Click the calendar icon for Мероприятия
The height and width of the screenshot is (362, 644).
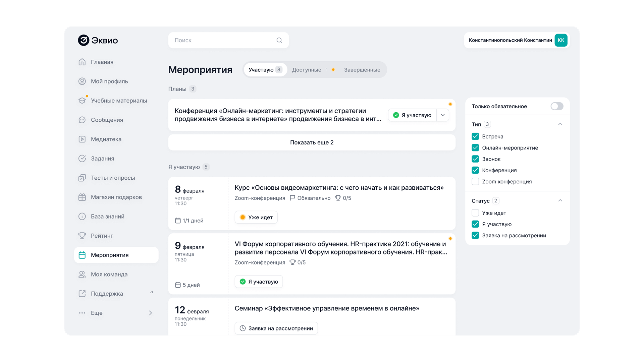click(x=82, y=255)
